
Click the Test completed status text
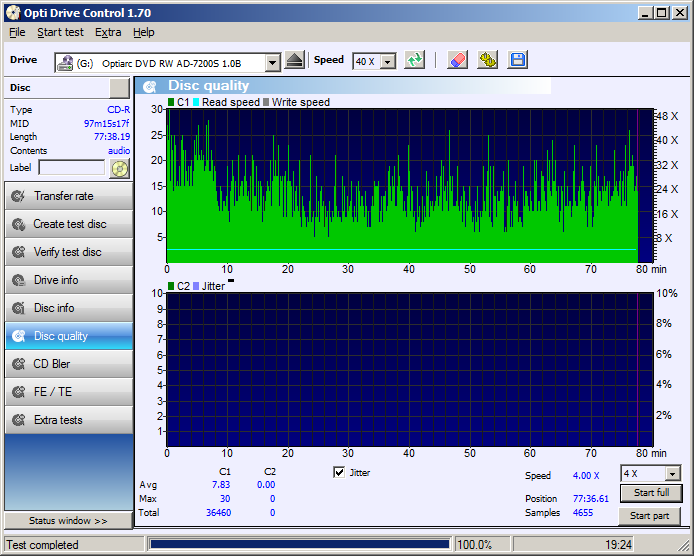click(42, 545)
